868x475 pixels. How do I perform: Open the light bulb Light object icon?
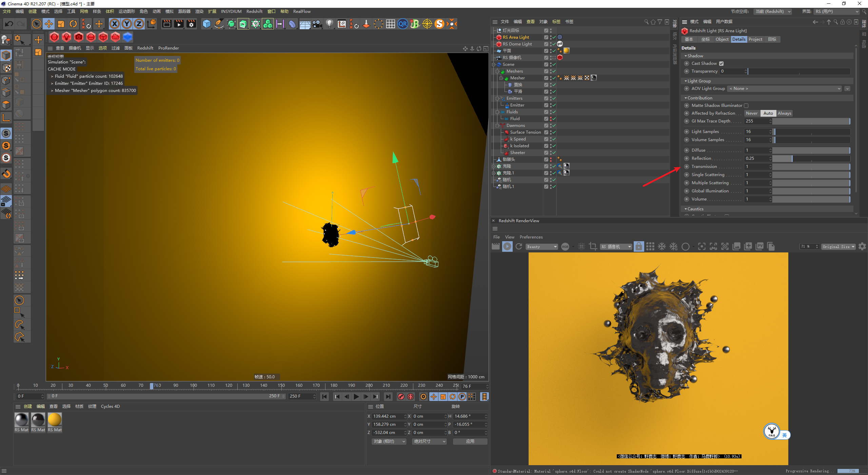[329, 24]
